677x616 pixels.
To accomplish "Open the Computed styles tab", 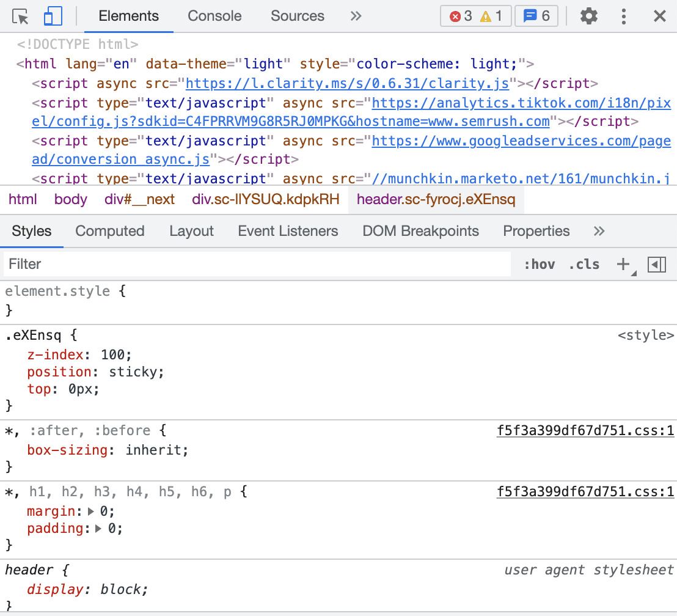I will 110,231.
